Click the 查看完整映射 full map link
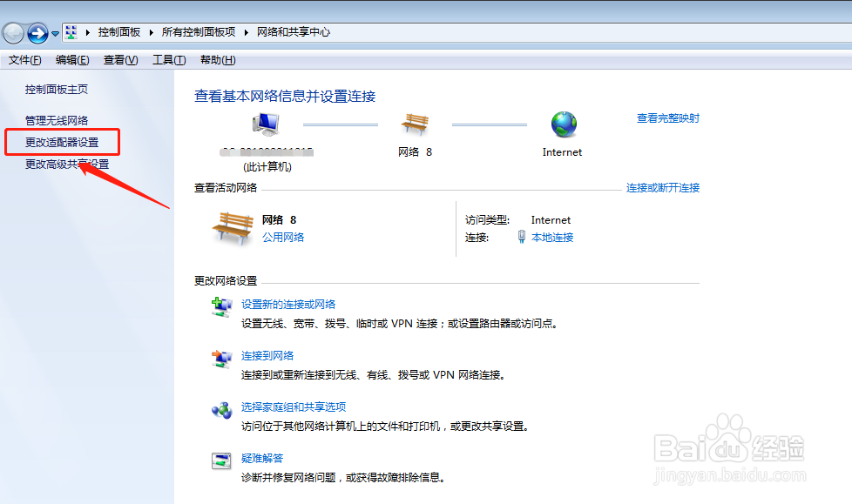The image size is (852, 504). tap(667, 118)
